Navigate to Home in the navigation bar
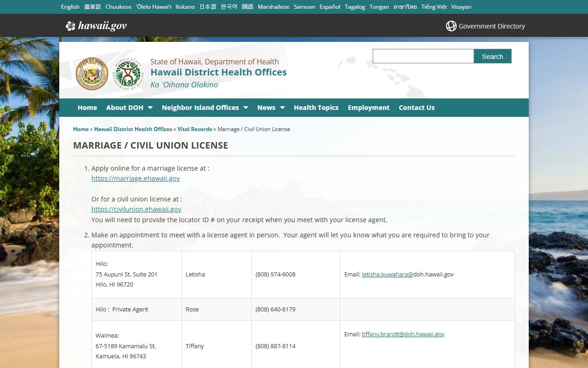The image size is (588, 368). click(87, 108)
